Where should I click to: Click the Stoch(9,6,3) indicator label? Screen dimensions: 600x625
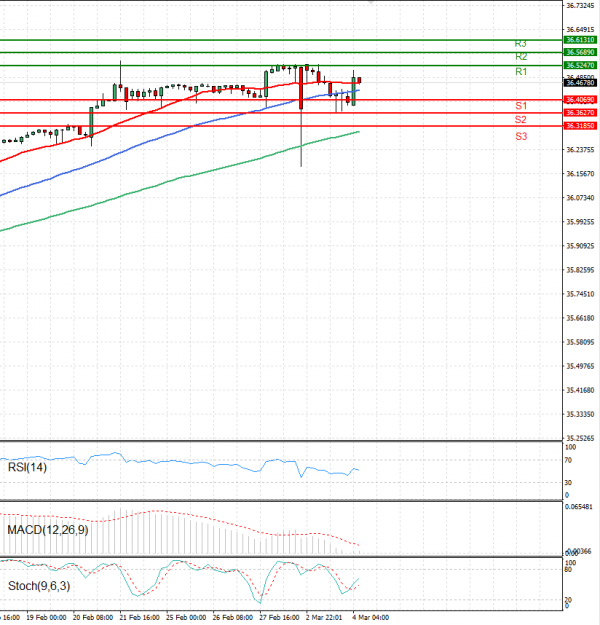39,586
